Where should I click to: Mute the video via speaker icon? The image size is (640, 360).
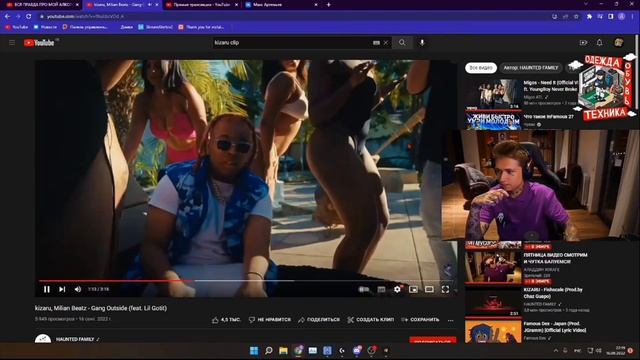78,289
